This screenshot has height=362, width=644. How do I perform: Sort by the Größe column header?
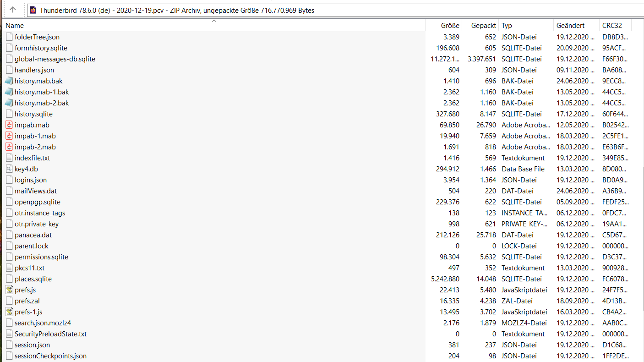[450, 26]
